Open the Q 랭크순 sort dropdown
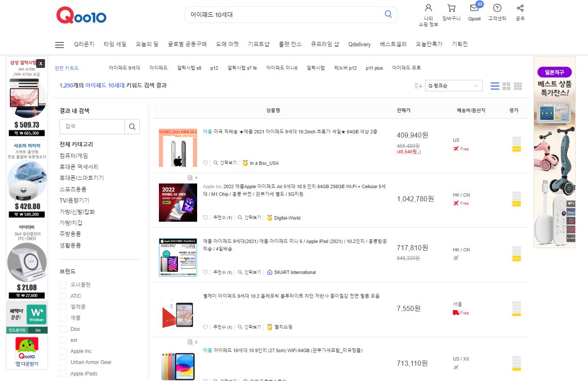Viewport: 588px width, 381px height. point(454,86)
